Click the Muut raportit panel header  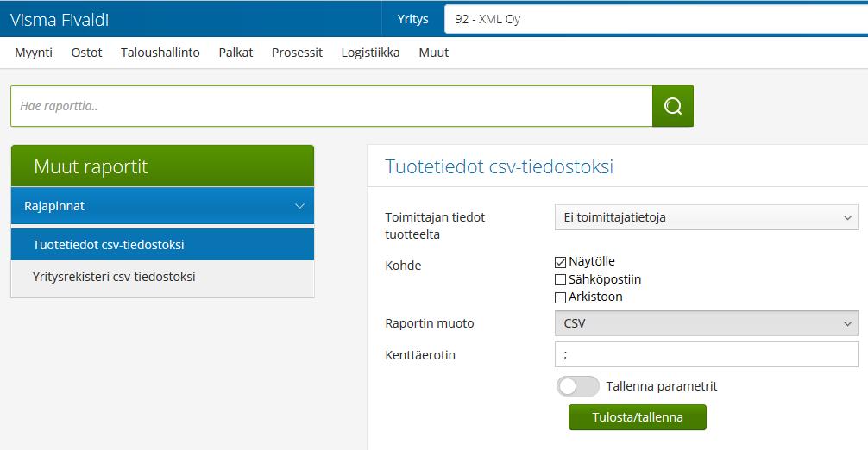pos(162,166)
